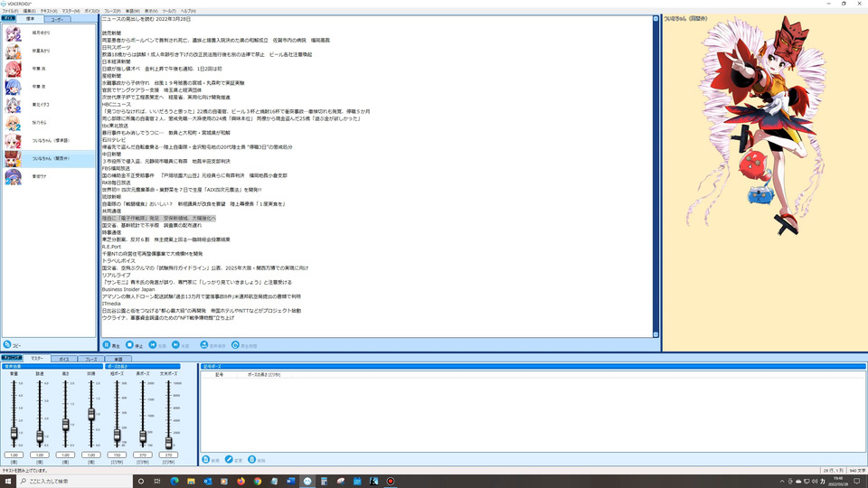This screenshot has height=488, width=868.
Task: Switch to the フレーズ tuning tab
Action: (90, 359)
